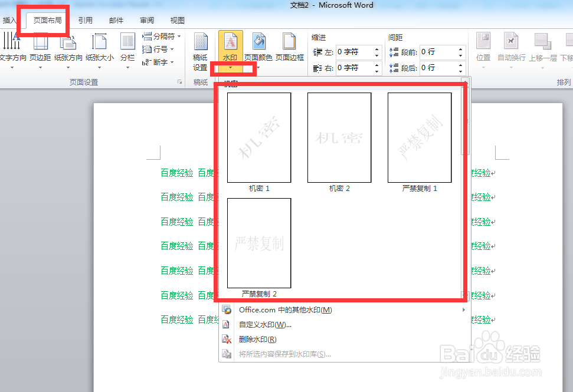
Task: Select the 严禁复制 2 watermark thumbnail
Action: 259,243
